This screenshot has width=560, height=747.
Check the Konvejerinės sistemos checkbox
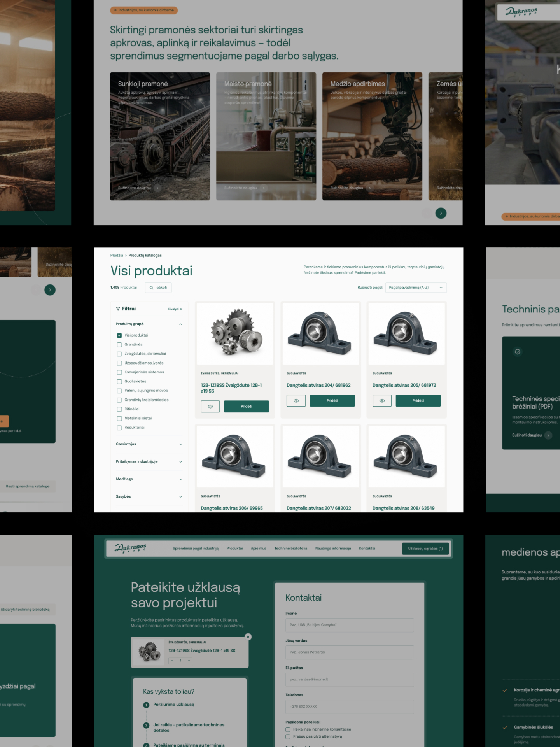coord(119,372)
